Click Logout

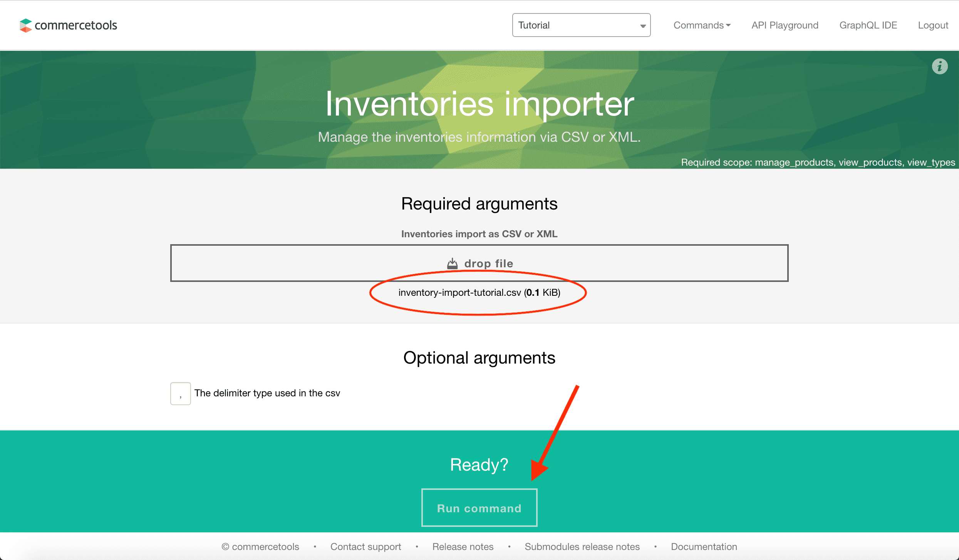933,25
